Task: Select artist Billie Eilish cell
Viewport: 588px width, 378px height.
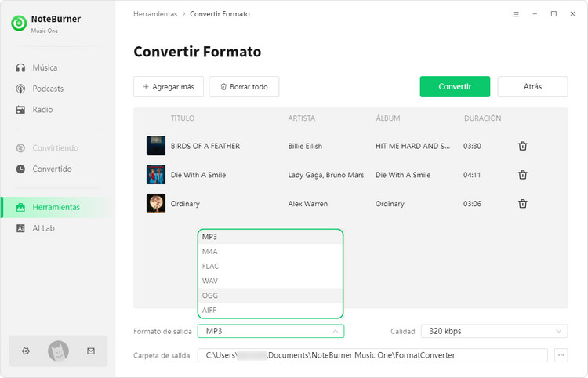Action: (305, 146)
